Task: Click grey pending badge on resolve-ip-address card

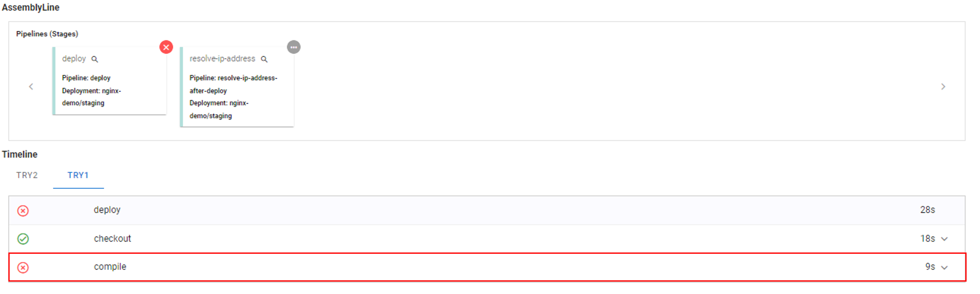Action: pyautogui.click(x=293, y=47)
